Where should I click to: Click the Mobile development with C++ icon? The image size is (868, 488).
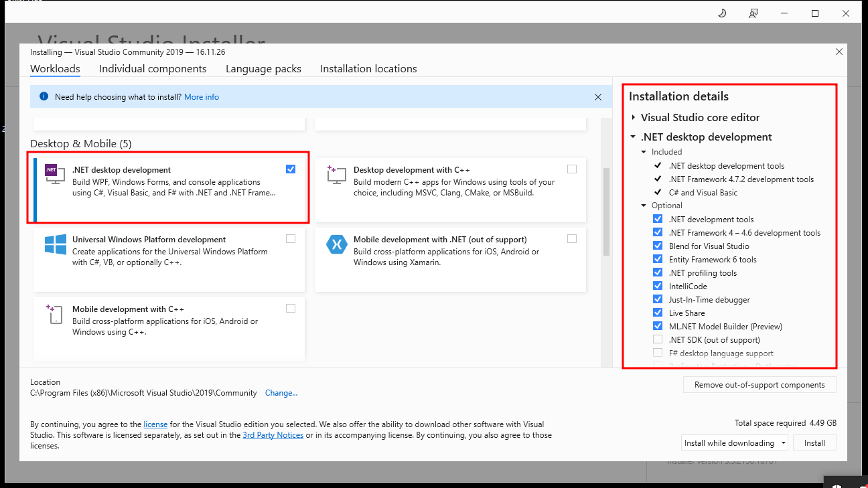pyautogui.click(x=55, y=314)
